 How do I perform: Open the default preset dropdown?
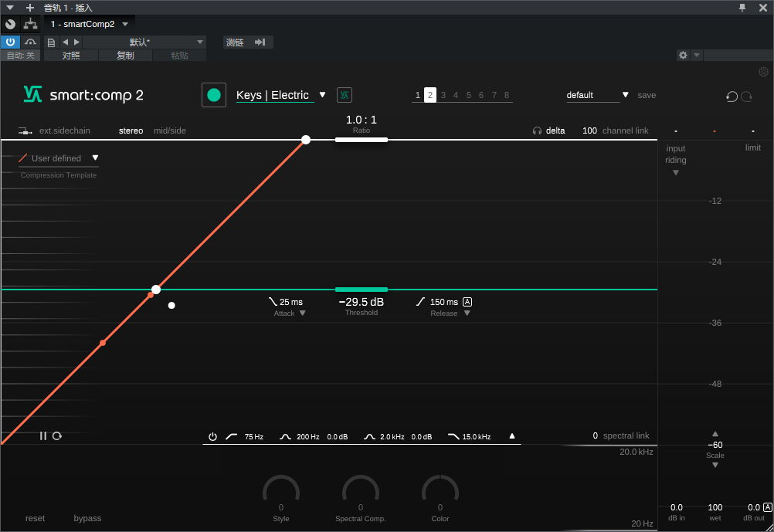[x=626, y=95]
